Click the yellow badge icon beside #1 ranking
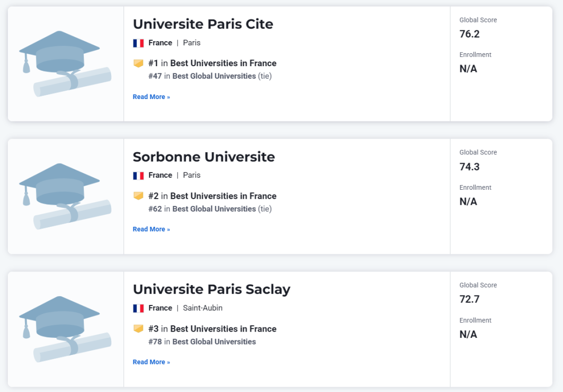 [138, 63]
